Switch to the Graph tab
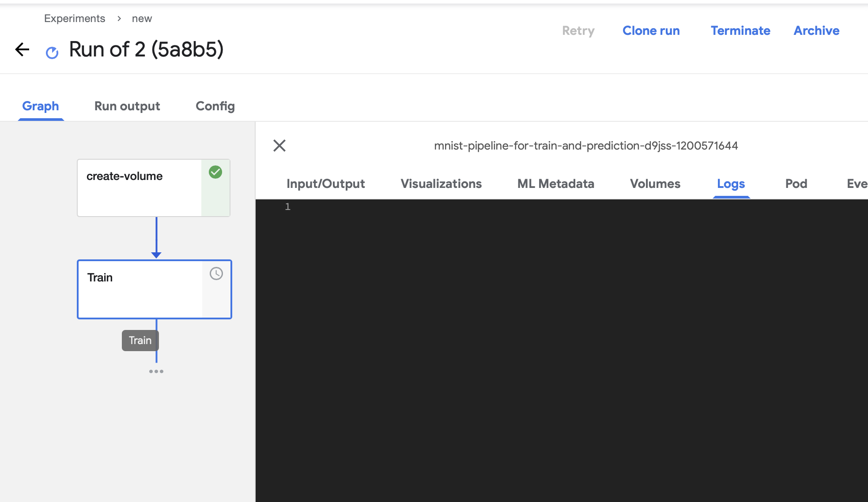 click(41, 106)
